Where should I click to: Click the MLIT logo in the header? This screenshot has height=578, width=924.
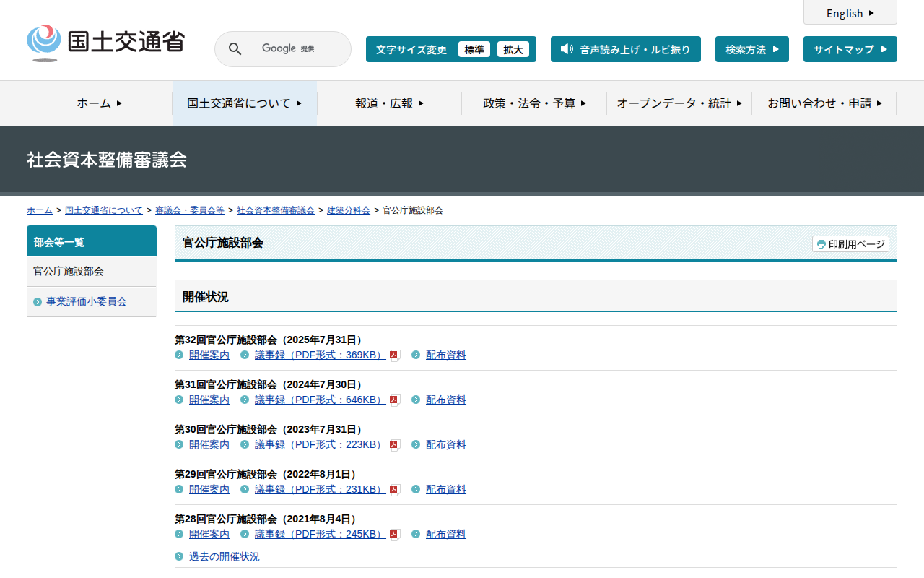point(105,43)
